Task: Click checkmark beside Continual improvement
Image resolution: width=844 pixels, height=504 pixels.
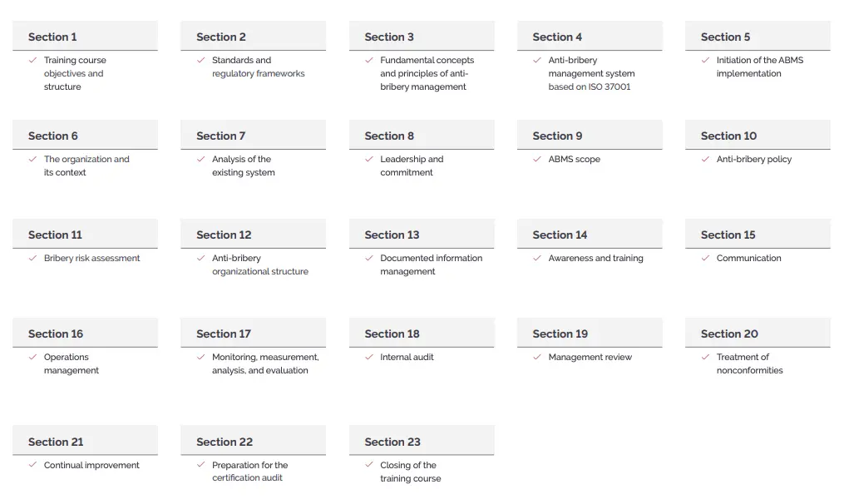Action: pos(32,465)
